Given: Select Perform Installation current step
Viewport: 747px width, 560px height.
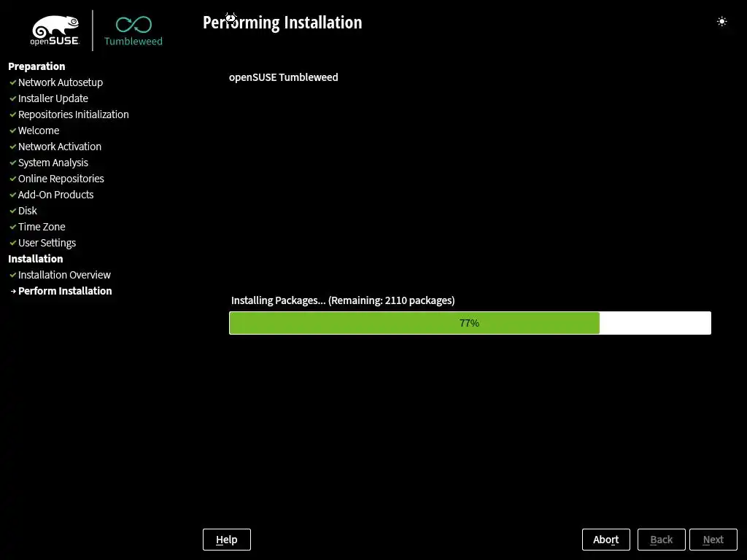Looking at the screenshot, I should point(65,291).
